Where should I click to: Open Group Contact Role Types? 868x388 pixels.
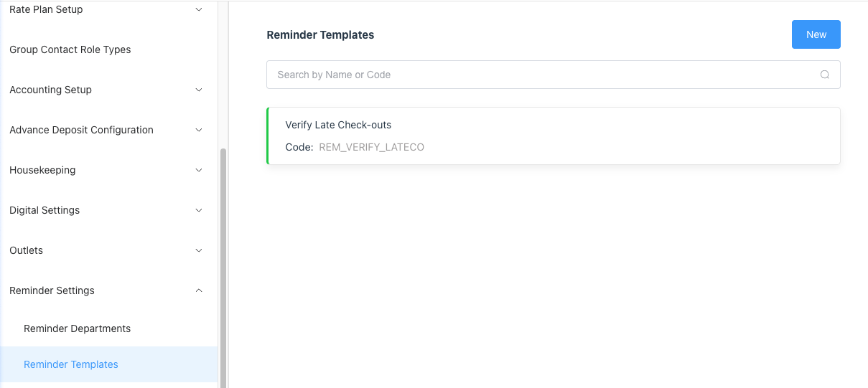pyautogui.click(x=70, y=49)
